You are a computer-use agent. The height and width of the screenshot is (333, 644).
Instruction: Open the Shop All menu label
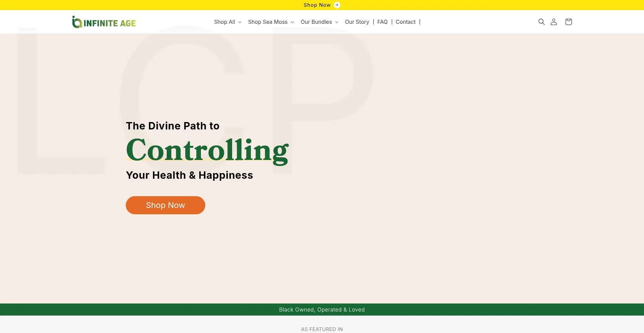(x=224, y=22)
